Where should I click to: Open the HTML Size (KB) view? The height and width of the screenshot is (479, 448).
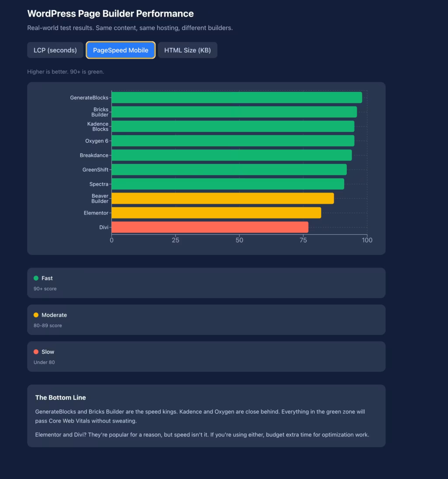point(187,50)
